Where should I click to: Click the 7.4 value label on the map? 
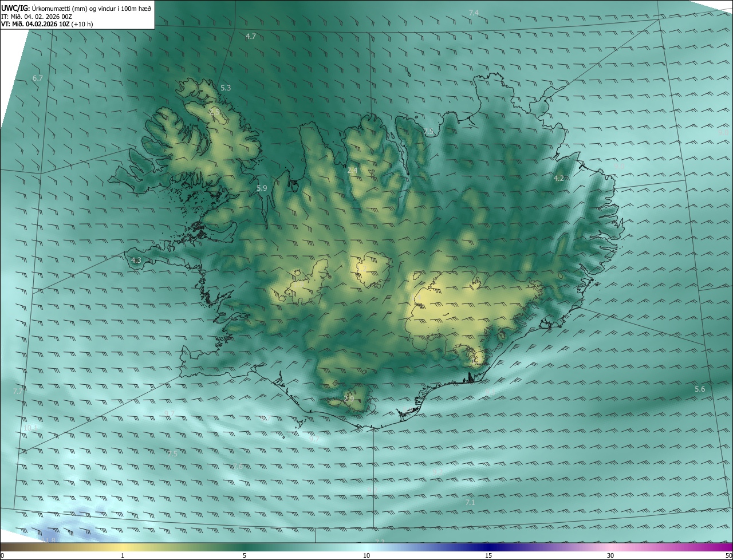tap(474, 13)
